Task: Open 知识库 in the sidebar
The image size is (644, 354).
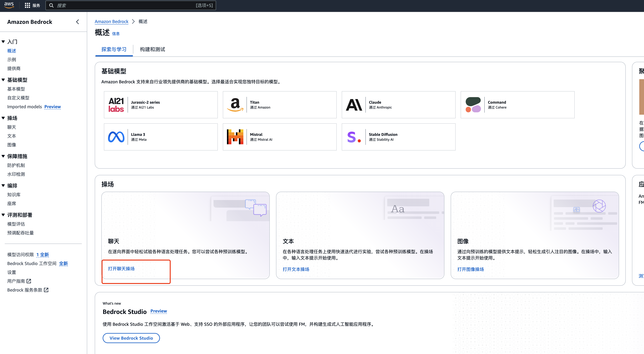Action: click(14, 195)
